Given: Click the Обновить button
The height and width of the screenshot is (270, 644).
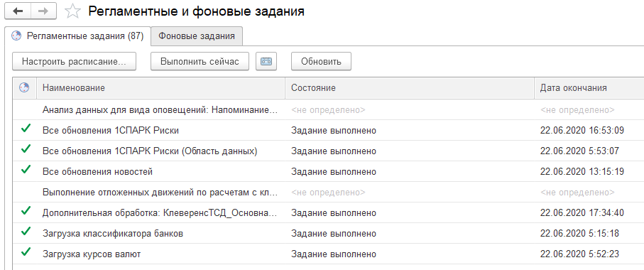Looking at the screenshot, I should [x=321, y=62].
